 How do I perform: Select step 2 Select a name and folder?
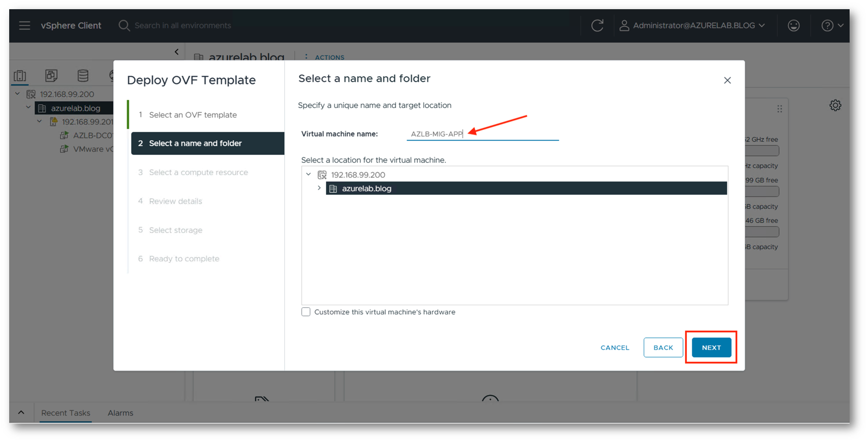(x=207, y=144)
